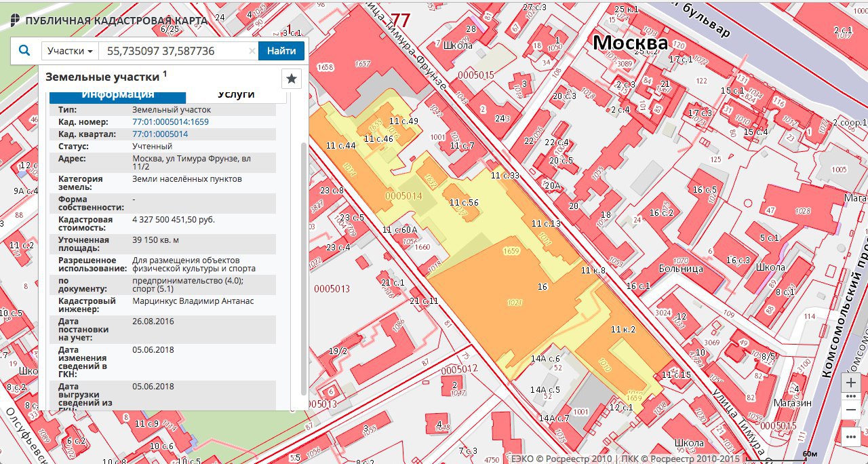
Task: Click building label 23 с.8
Action: (332, 191)
